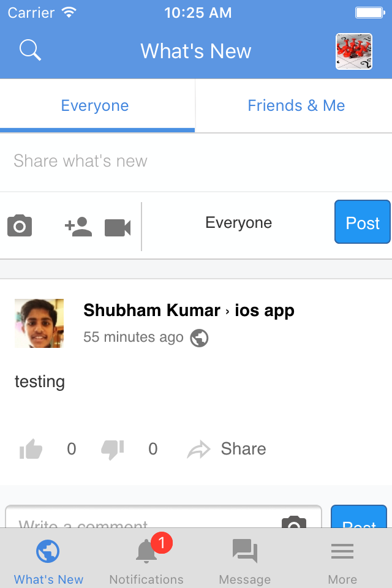Switch to Friends & Me tab

coord(296,105)
